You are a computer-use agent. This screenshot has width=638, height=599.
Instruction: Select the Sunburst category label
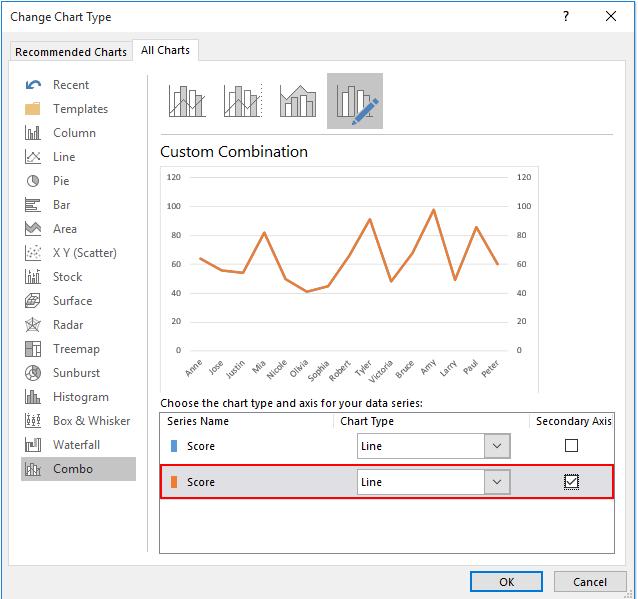coord(76,373)
